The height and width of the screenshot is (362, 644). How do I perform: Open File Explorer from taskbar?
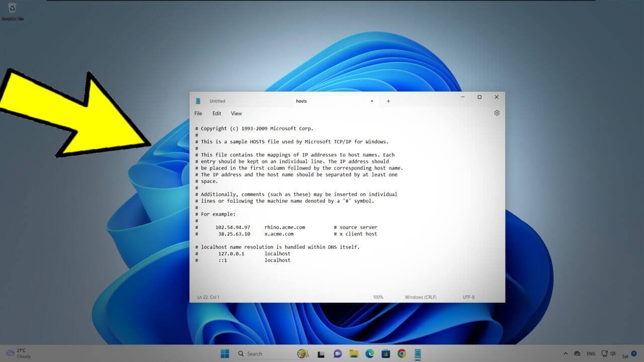354,354
